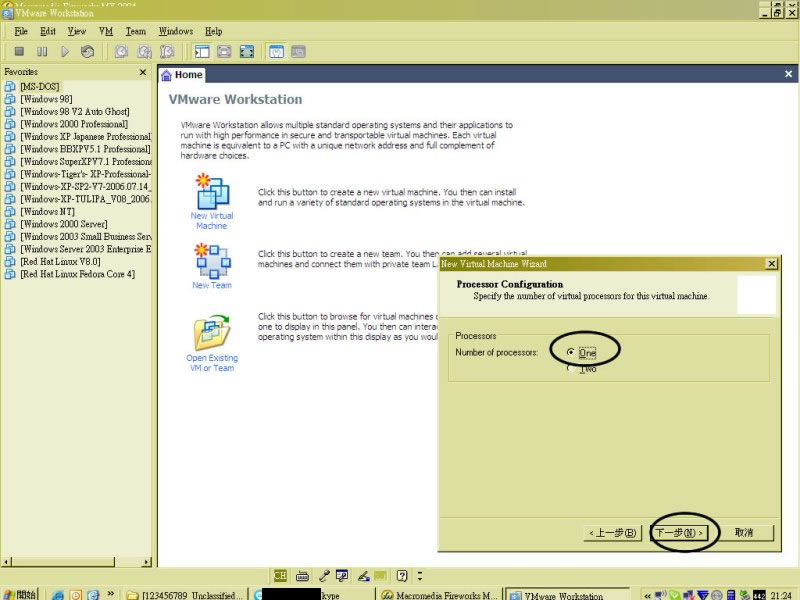The width and height of the screenshot is (800, 600).
Task: Open the VM menu
Action: tap(106, 31)
